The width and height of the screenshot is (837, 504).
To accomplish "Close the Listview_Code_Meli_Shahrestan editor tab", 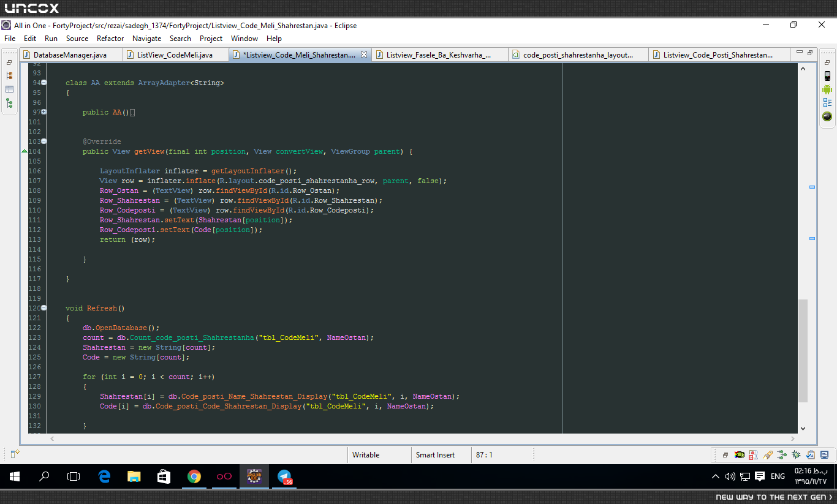I will 363,55.
